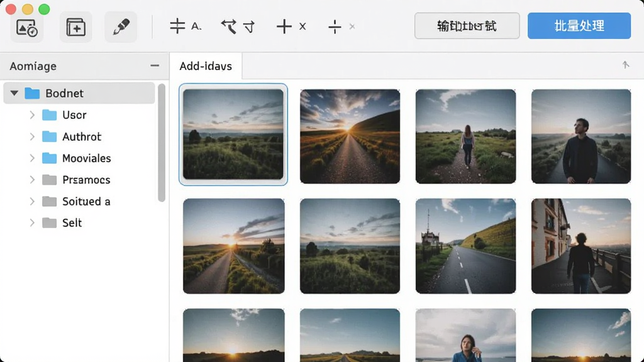Image resolution: width=644 pixels, height=362 pixels.
Task: Select the eyedropper tool
Action: point(121,27)
